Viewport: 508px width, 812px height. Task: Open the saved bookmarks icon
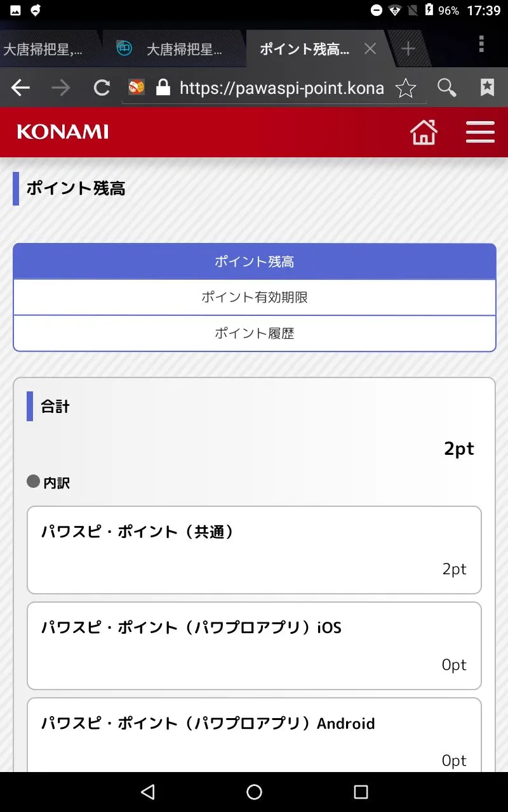(487, 88)
